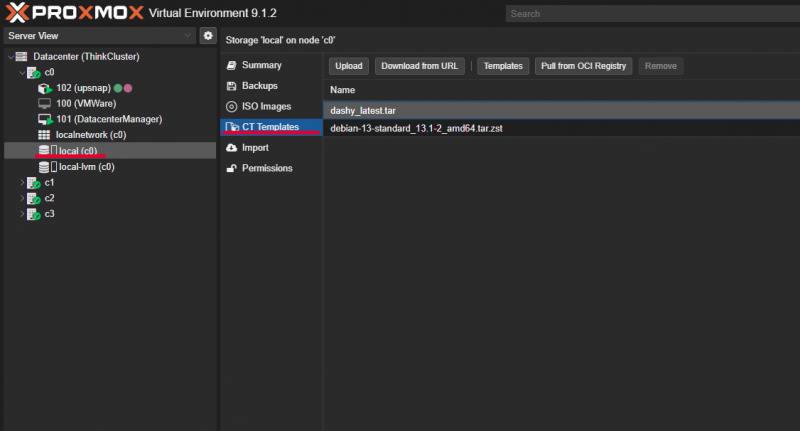This screenshot has width=800, height=431.
Task: Switch to the Backups section
Action: point(259,86)
